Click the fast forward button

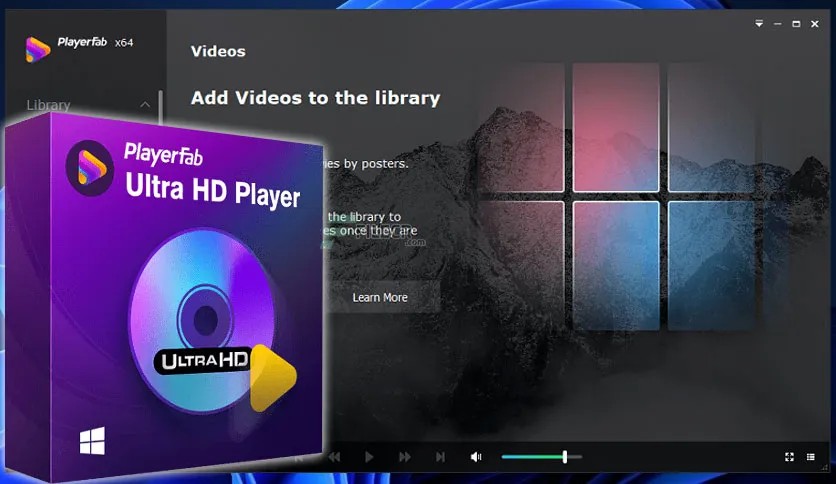[405, 457]
